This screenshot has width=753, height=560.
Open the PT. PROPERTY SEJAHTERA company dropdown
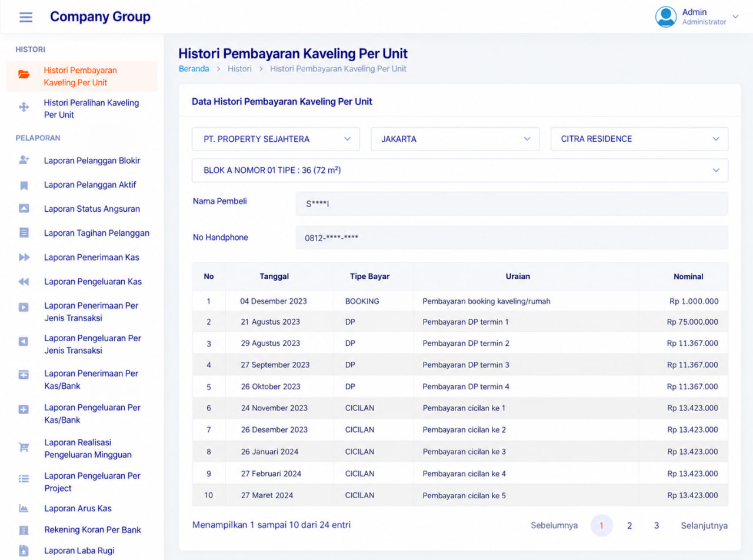[276, 139]
